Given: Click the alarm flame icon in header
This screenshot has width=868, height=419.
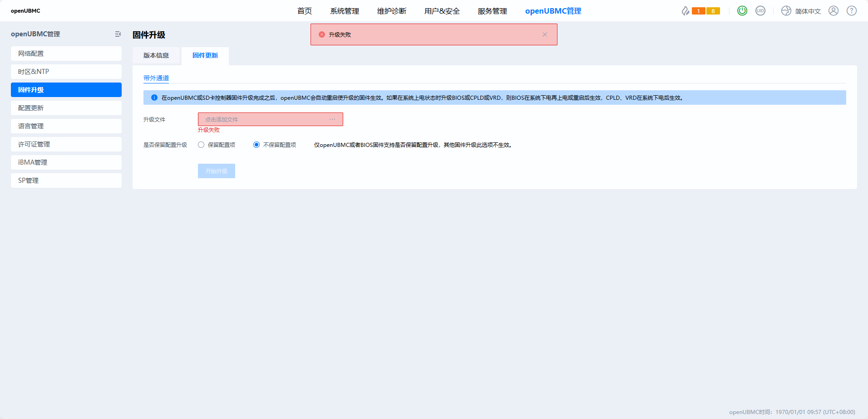Looking at the screenshot, I should (x=685, y=11).
